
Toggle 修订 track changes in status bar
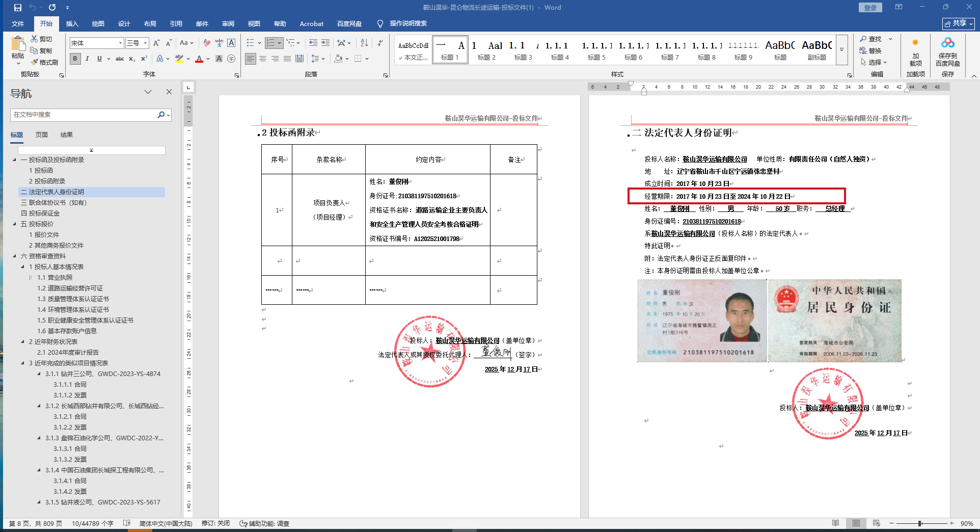click(x=215, y=523)
